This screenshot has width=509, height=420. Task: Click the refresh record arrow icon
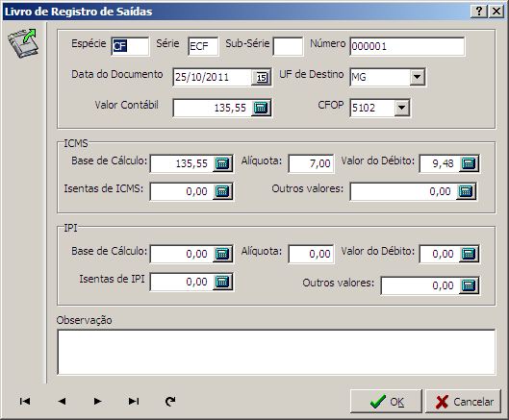pyautogui.click(x=170, y=401)
